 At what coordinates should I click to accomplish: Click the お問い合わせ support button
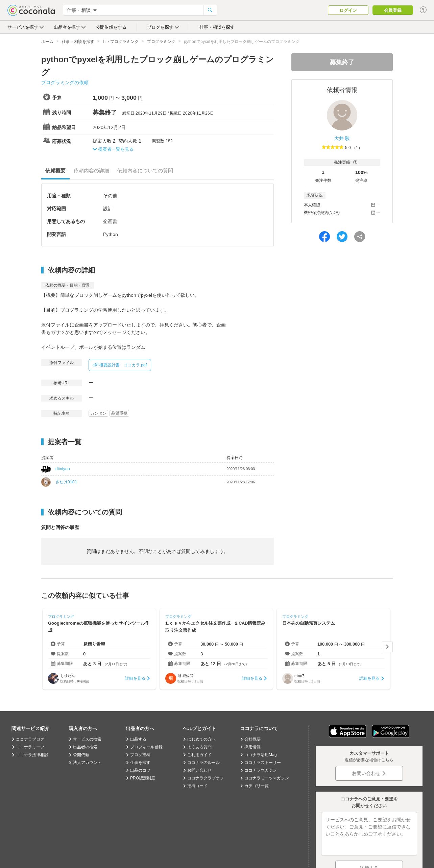click(369, 773)
